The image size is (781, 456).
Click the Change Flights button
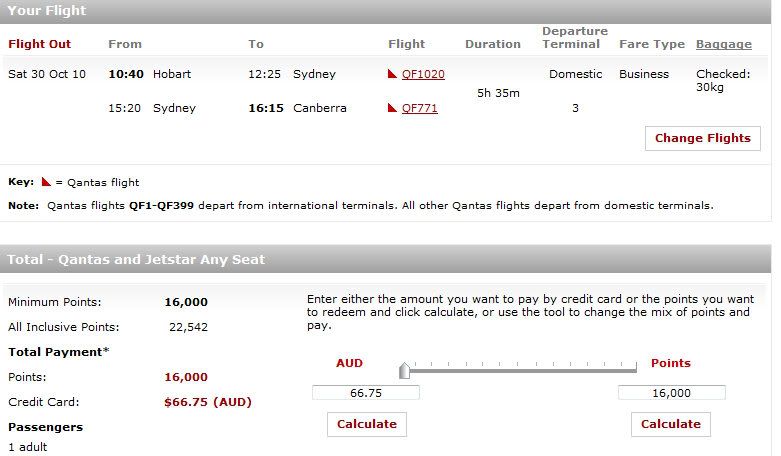click(x=703, y=138)
